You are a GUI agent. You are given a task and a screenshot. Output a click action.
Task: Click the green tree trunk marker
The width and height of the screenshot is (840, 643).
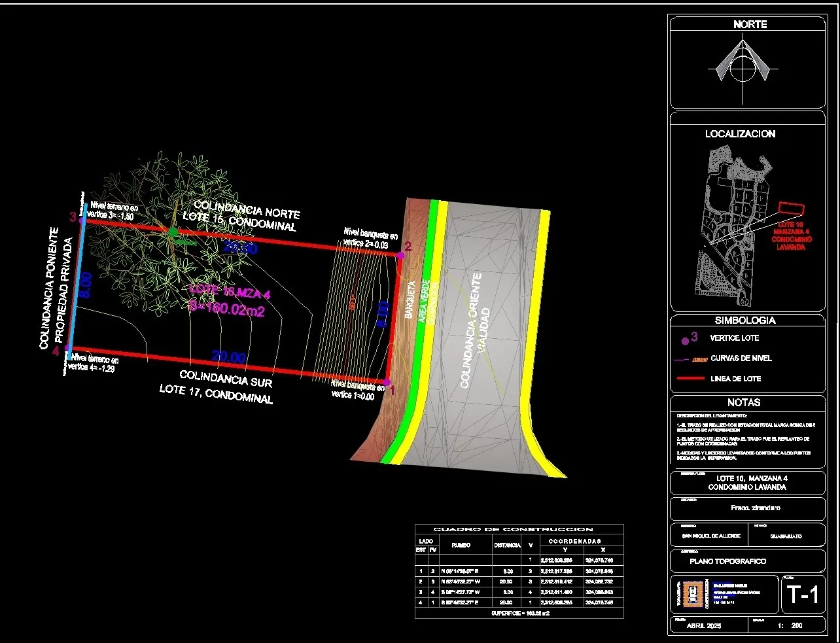(173, 232)
